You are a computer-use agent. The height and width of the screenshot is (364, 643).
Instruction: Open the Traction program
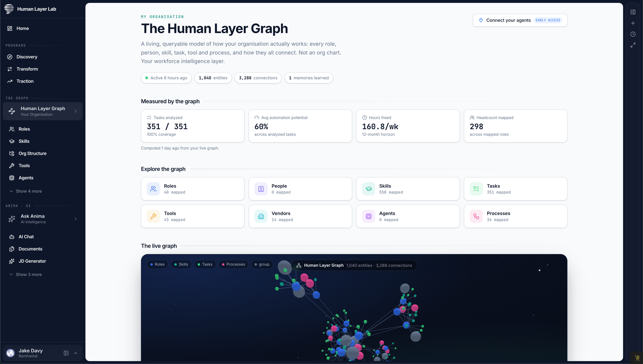(x=43, y=81)
